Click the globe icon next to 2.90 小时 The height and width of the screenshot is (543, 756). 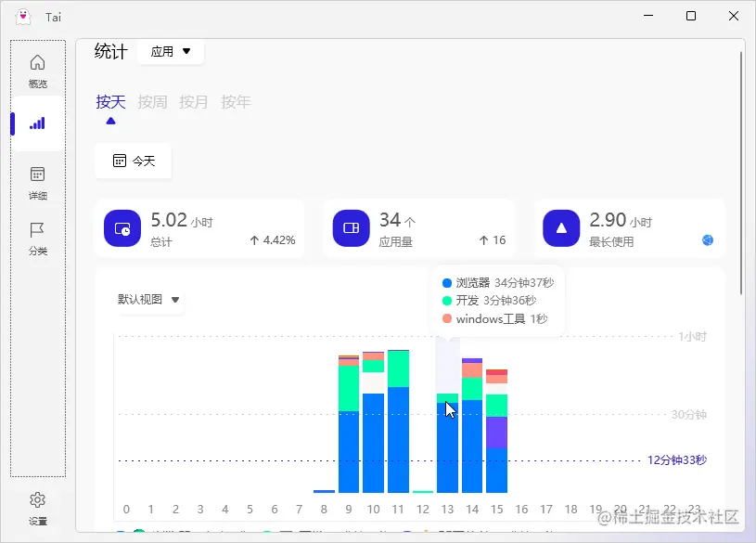point(708,239)
